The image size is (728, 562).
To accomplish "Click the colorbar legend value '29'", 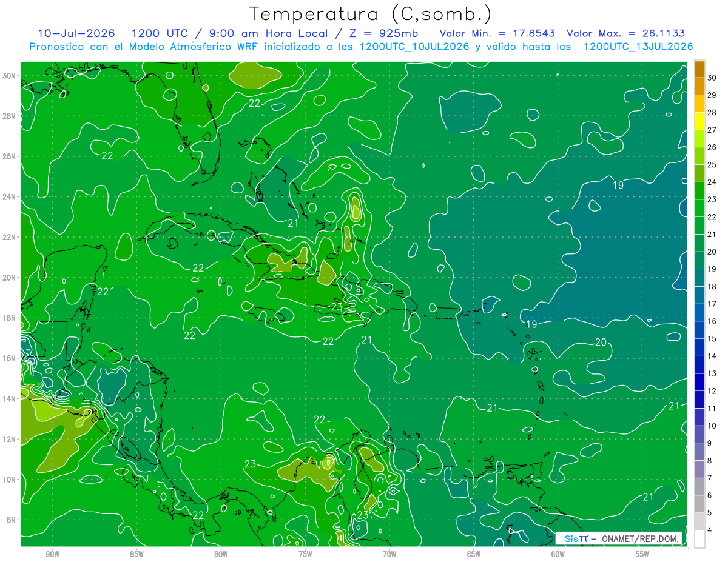I will pyautogui.click(x=712, y=95).
